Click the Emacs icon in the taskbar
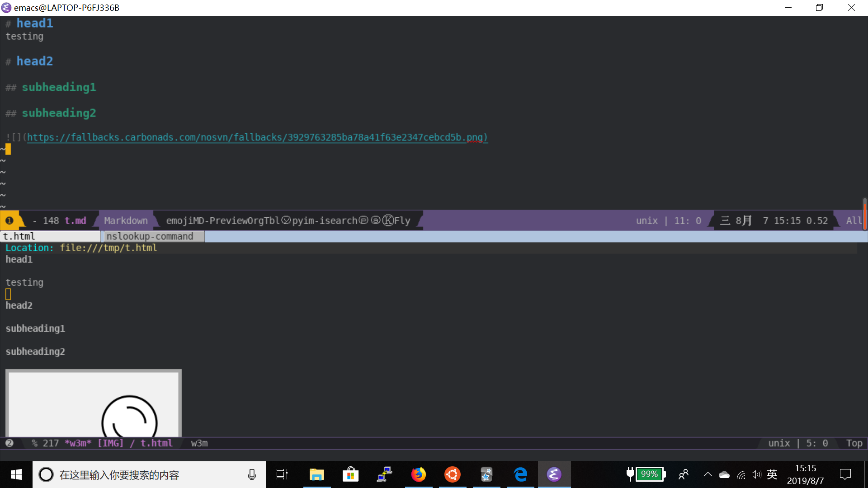 click(554, 474)
